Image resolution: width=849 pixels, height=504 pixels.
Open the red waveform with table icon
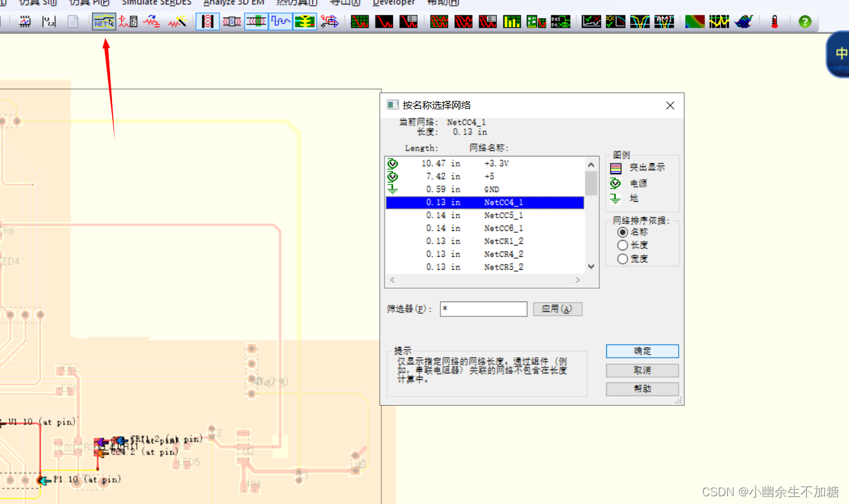click(409, 21)
